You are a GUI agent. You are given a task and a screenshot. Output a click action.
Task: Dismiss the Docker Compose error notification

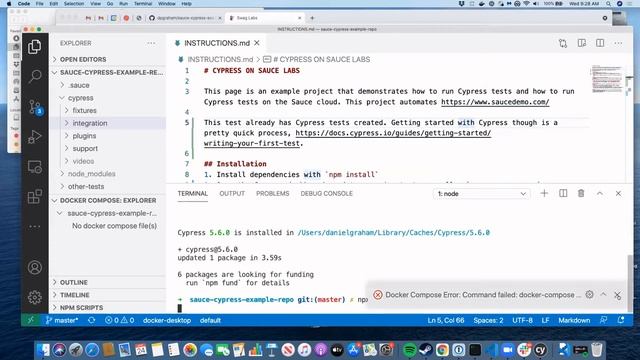(617, 295)
